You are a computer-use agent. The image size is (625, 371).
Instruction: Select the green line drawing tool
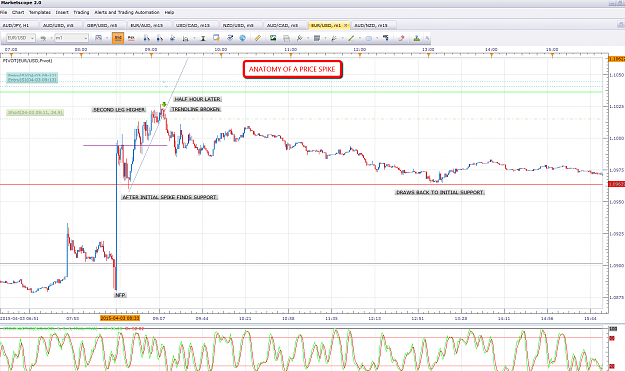(x=351, y=38)
